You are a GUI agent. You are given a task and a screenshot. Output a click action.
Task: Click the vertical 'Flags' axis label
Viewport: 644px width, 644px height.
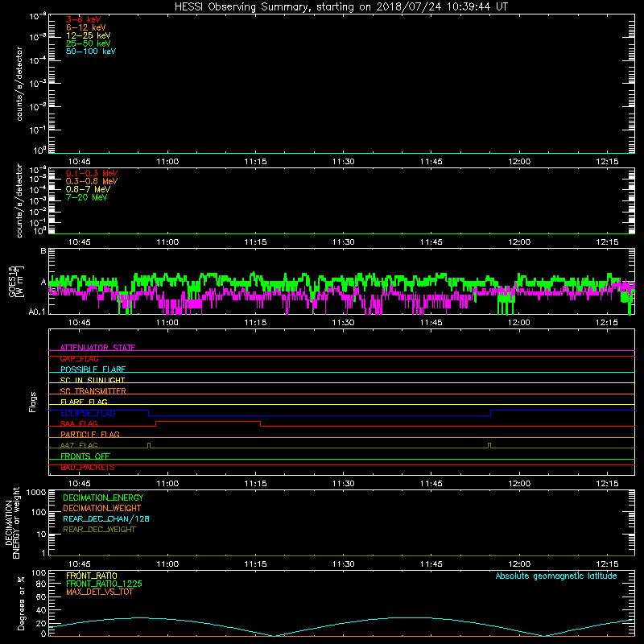33,402
